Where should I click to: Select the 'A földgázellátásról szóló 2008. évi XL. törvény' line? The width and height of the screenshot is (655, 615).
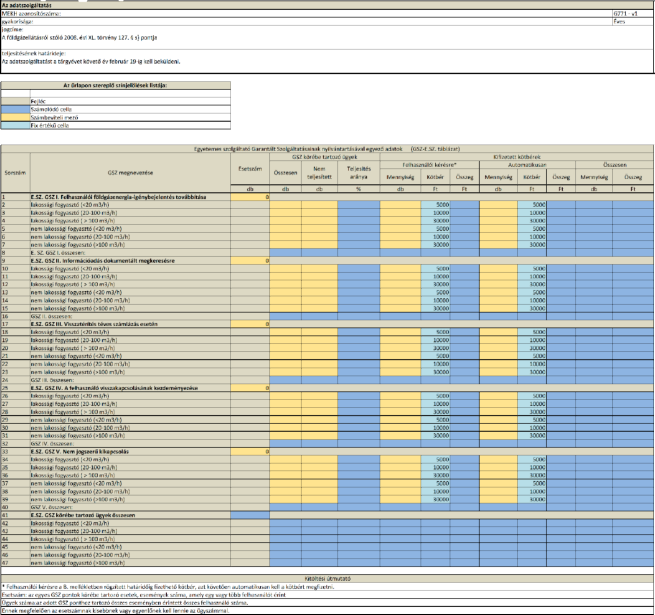79,38
